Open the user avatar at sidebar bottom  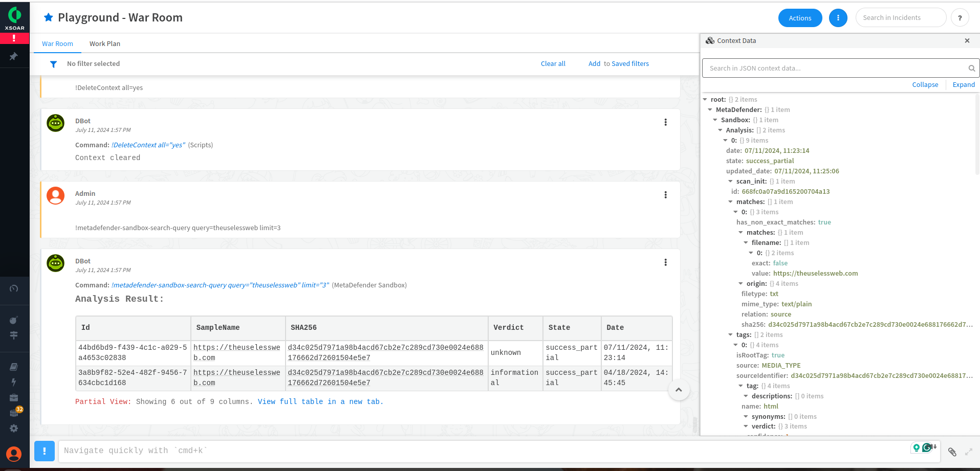[x=14, y=454]
